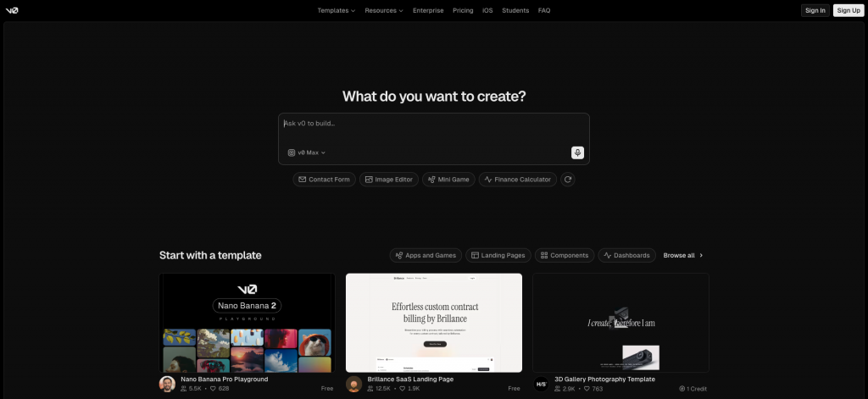The width and height of the screenshot is (868, 399).
Task: Open 3D Gallery Photography Template thumbnail
Action: pos(620,323)
